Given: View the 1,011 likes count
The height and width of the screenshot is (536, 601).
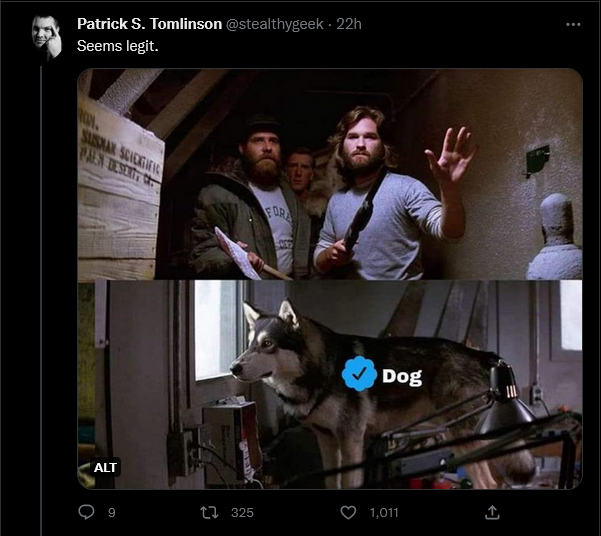Looking at the screenshot, I should 384,513.
